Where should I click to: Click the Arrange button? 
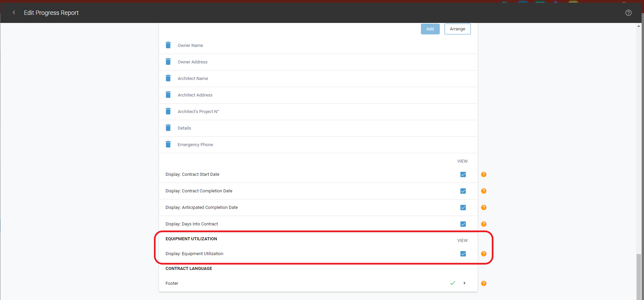click(x=457, y=29)
